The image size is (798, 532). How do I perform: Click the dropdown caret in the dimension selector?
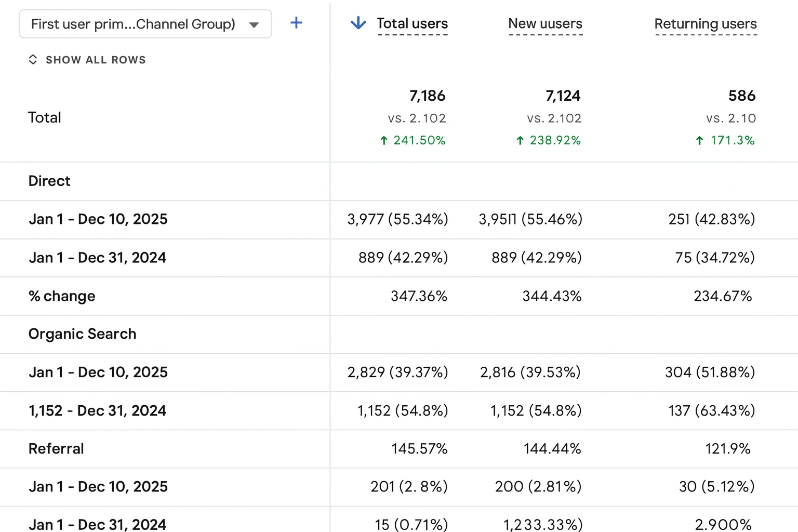coord(254,25)
